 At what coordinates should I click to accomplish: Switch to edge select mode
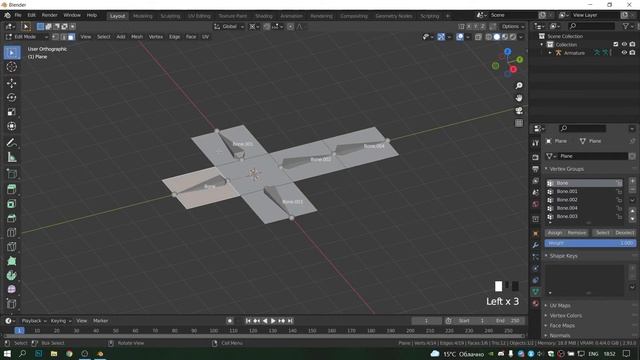coord(63,37)
